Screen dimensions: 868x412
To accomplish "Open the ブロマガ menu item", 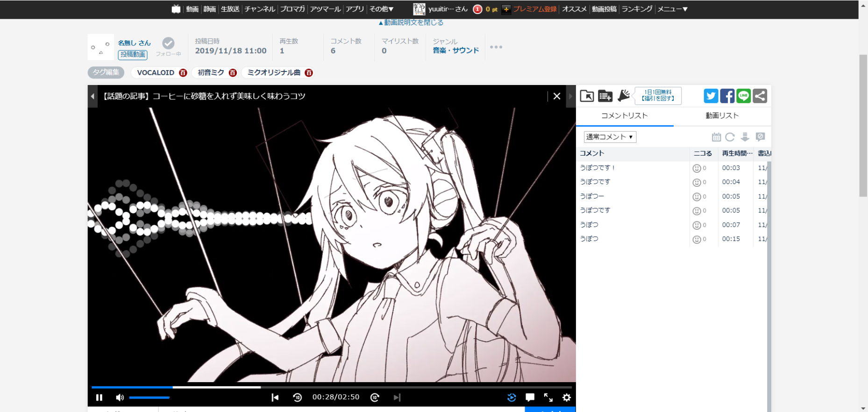I will pos(292,9).
